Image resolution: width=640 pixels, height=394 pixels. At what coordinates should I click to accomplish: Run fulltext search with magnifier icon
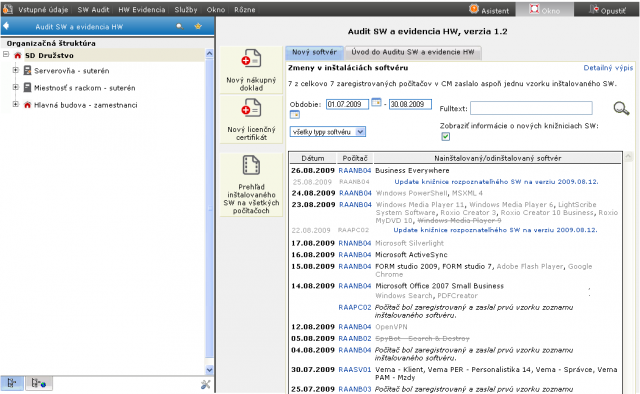click(621, 108)
